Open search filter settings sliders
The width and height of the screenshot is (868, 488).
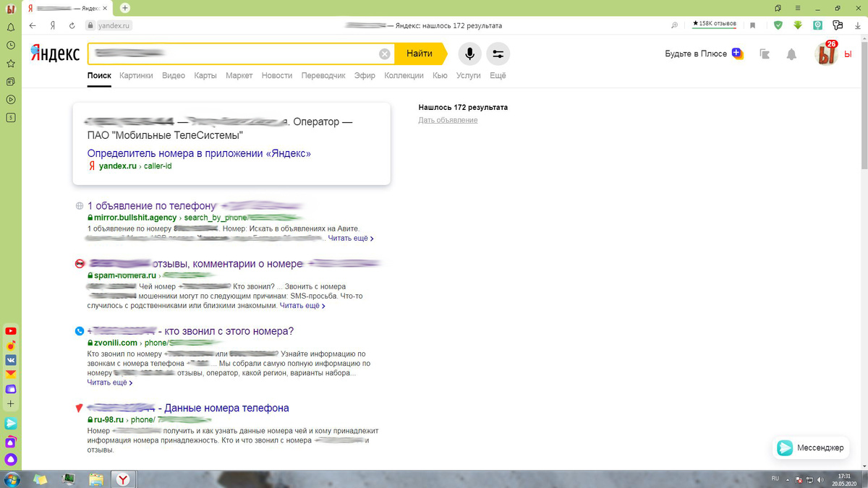point(498,53)
